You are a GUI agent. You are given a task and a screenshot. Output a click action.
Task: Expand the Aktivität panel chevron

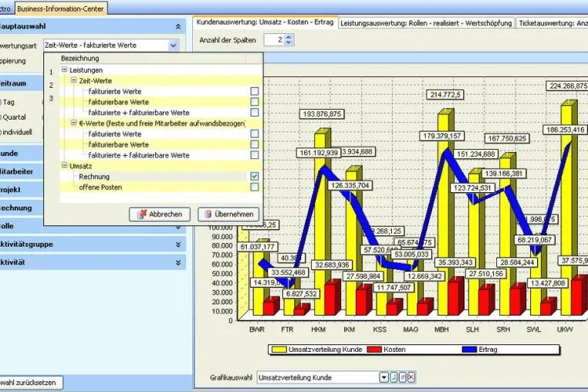[x=178, y=262]
